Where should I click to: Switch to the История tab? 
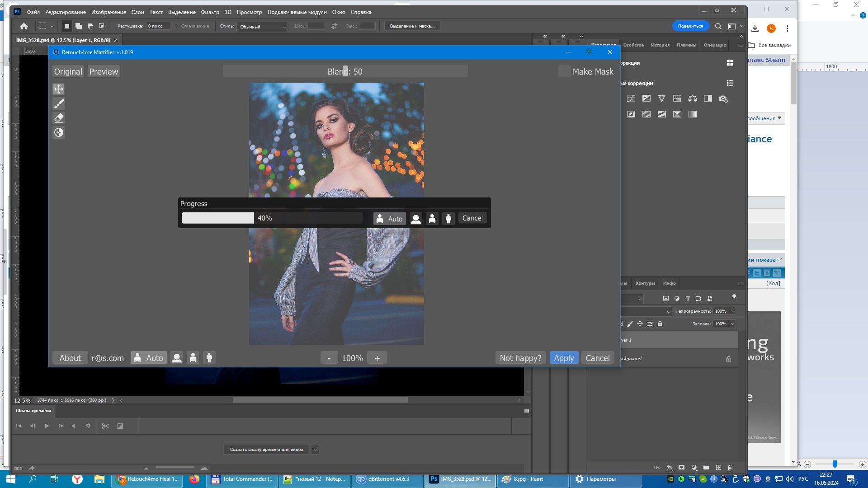tap(660, 45)
